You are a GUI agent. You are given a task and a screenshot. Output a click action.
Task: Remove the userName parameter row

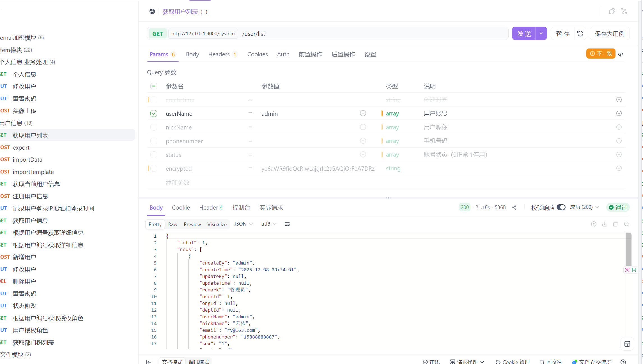click(x=619, y=113)
